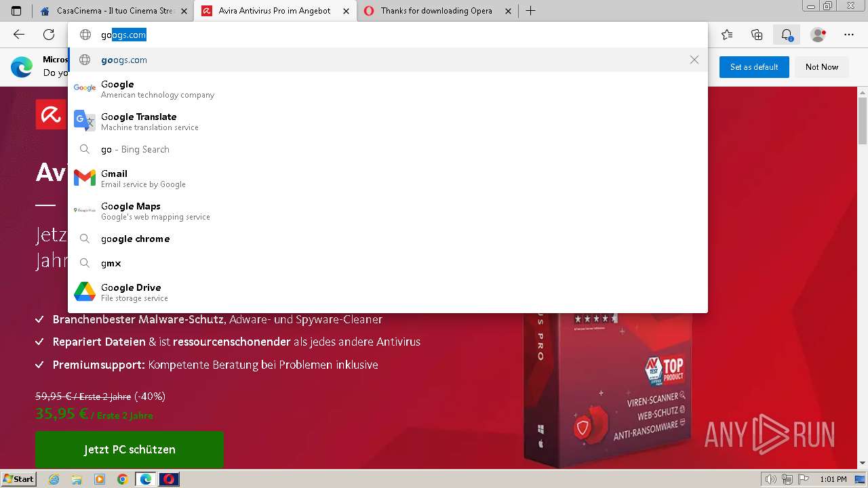
Task: Click the page refresh icon
Action: tap(49, 35)
